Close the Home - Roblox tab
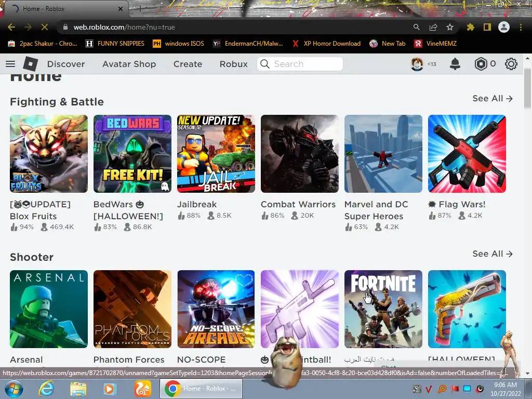Image resolution: width=532 pixels, height=399 pixels. coord(121,9)
